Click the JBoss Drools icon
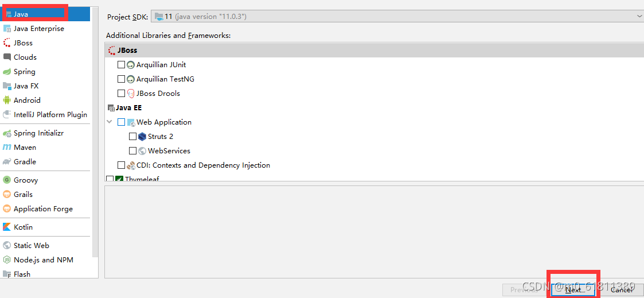This screenshot has height=298, width=644. (x=131, y=94)
